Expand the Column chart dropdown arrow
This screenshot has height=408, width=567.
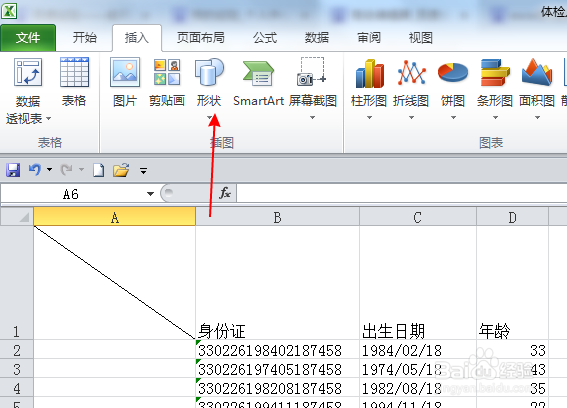(x=369, y=118)
